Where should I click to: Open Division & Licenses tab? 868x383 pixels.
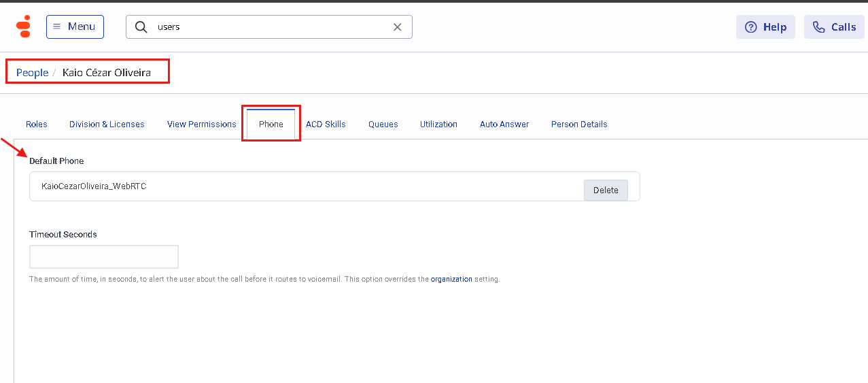coord(107,124)
